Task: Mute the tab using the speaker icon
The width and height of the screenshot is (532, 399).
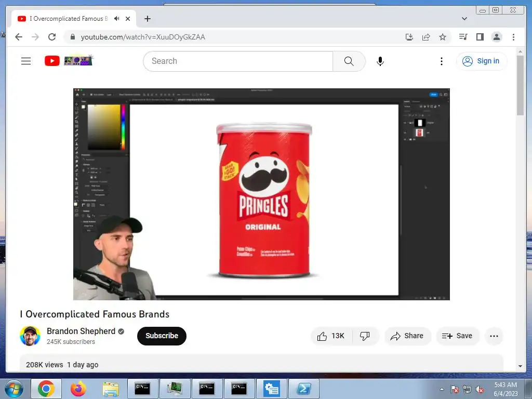Action: point(117,19)
